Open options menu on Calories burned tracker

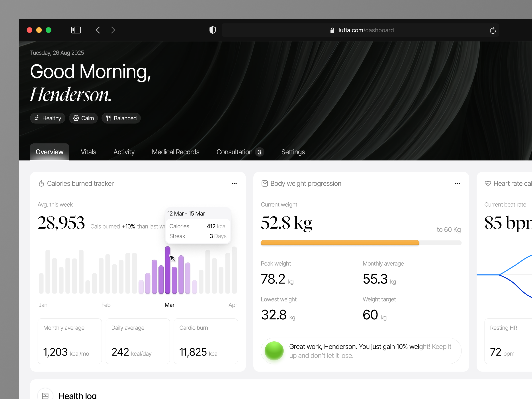(x=234, y=183)
